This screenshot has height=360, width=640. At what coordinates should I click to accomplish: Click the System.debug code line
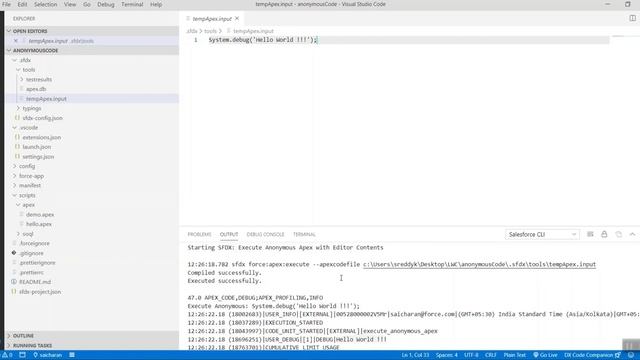[x=263, y=40]
